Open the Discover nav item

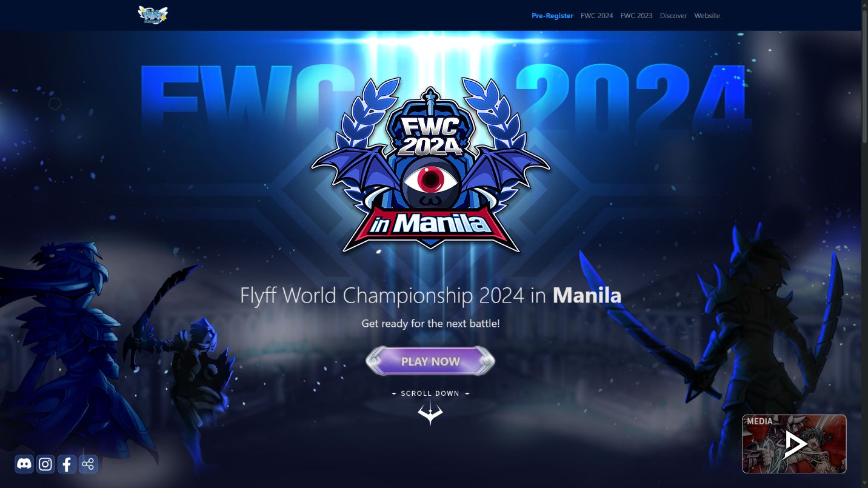[x=673, y=16]
